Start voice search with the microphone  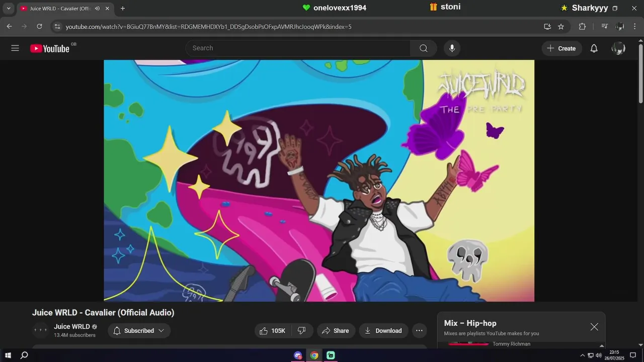pyautogui.click(x=452, y=48)
